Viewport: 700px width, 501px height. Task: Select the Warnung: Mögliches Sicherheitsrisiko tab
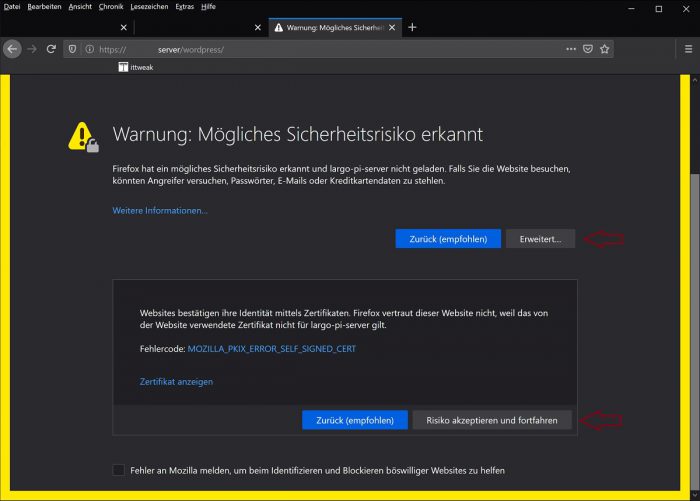(335, 27)
